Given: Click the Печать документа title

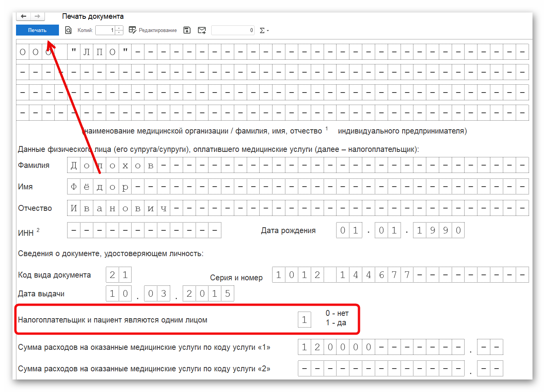Looking at the screenshot, I should (x=93, y=16).
